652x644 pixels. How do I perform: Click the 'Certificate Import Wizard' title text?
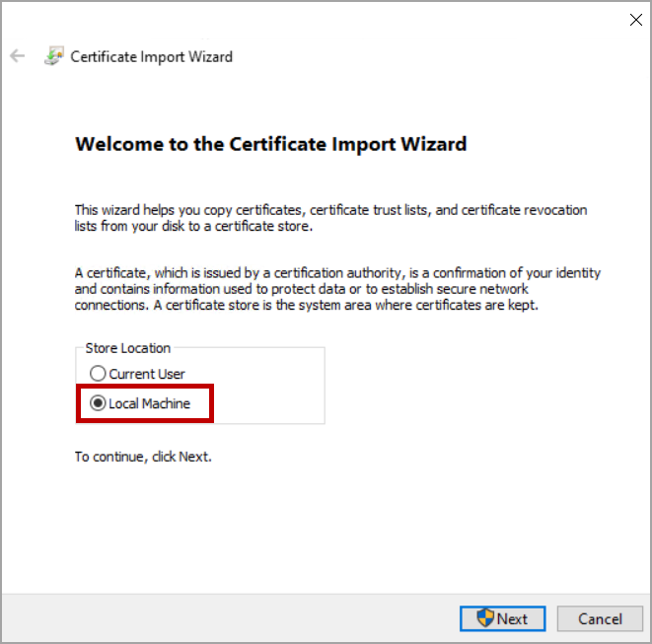click(151, 56)
